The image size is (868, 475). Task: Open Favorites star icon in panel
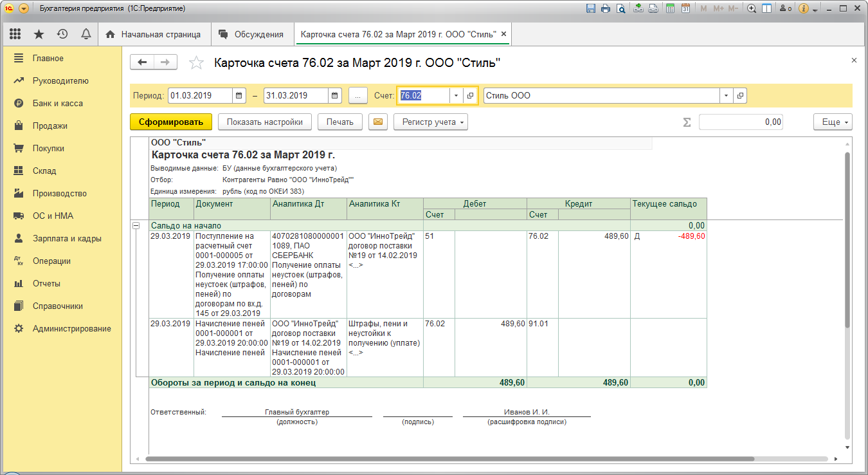coord(39,34)
